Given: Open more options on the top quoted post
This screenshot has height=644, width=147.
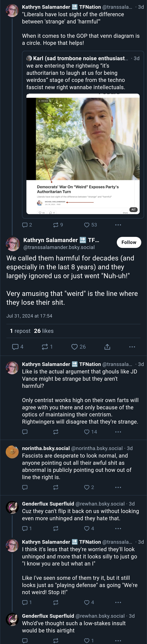Looking at the screenshot, I should 118,225.
